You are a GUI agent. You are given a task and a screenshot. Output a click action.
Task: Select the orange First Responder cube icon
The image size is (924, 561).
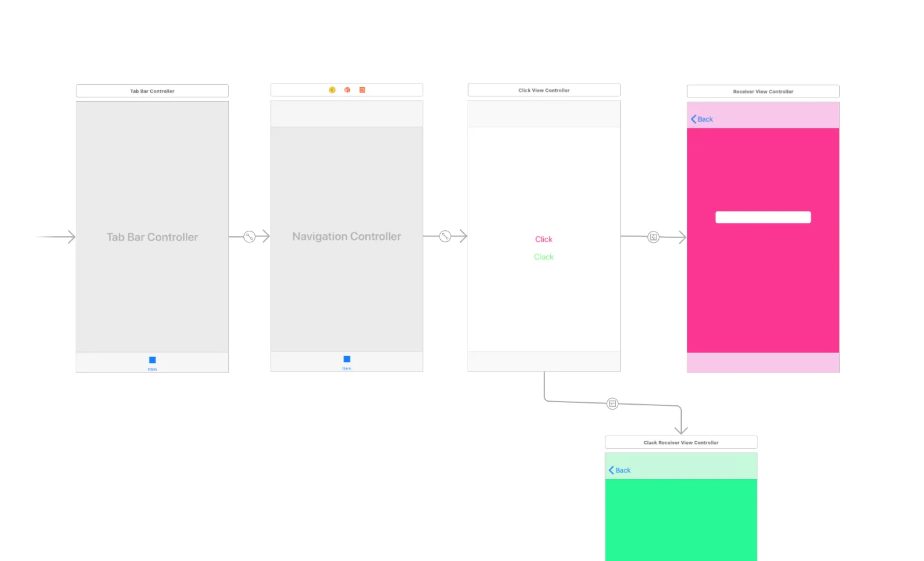(x=347, y=90)
